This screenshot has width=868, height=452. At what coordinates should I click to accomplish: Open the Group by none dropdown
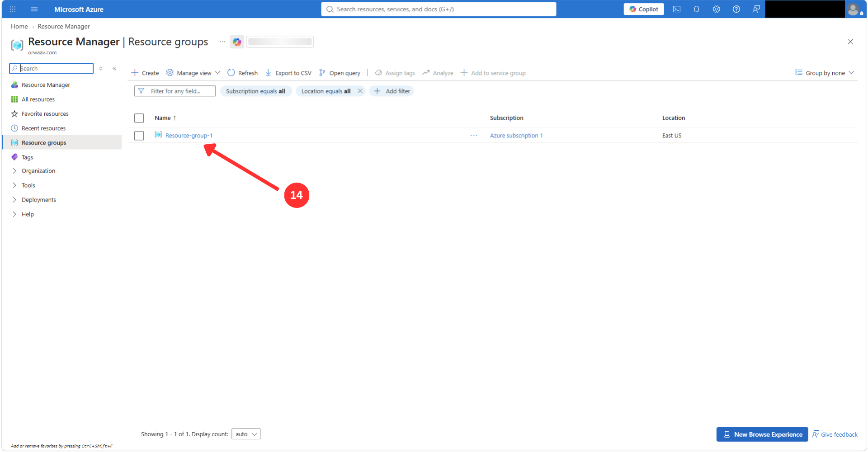pos(825,73)
